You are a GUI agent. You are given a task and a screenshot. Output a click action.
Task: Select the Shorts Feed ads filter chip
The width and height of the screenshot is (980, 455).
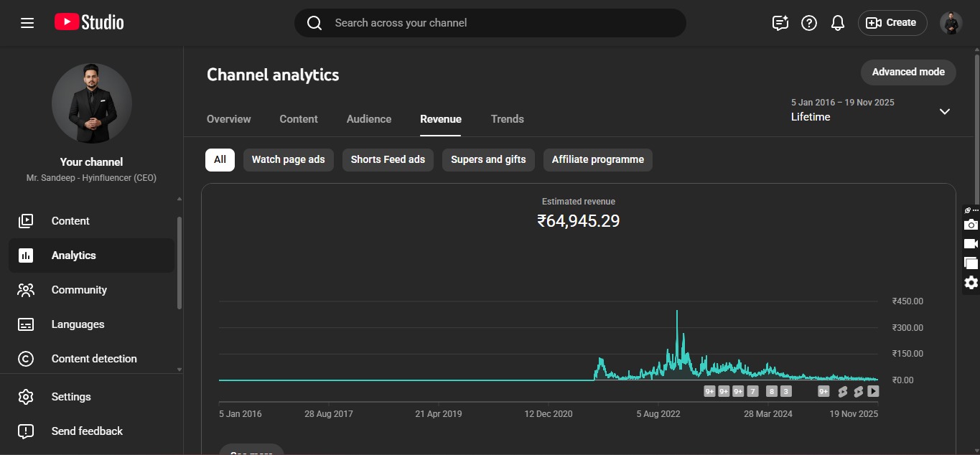click(388, 159)
